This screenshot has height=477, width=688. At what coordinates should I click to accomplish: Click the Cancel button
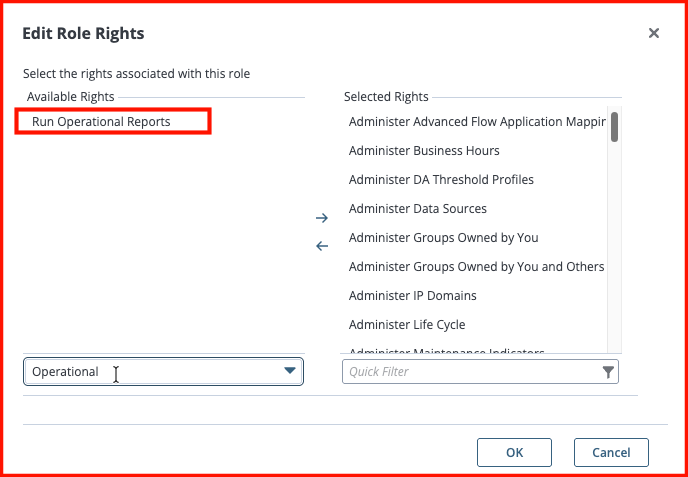click(611, 452)
